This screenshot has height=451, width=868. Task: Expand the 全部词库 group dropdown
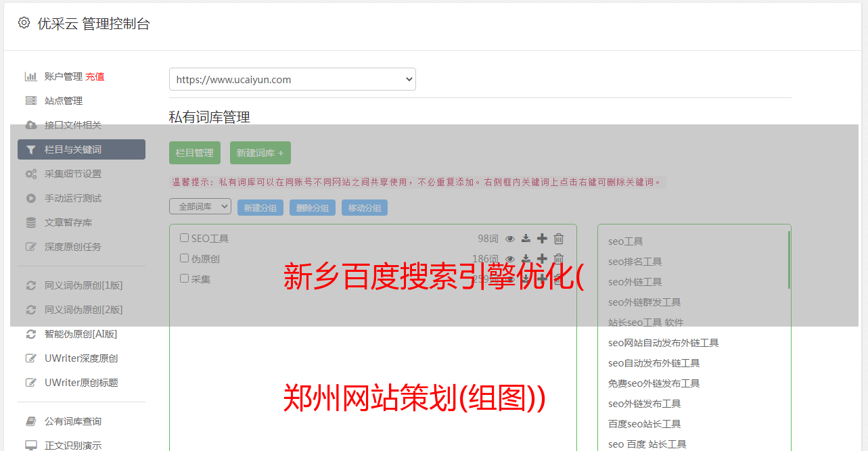pyautogui.click(x=200, y=207)
